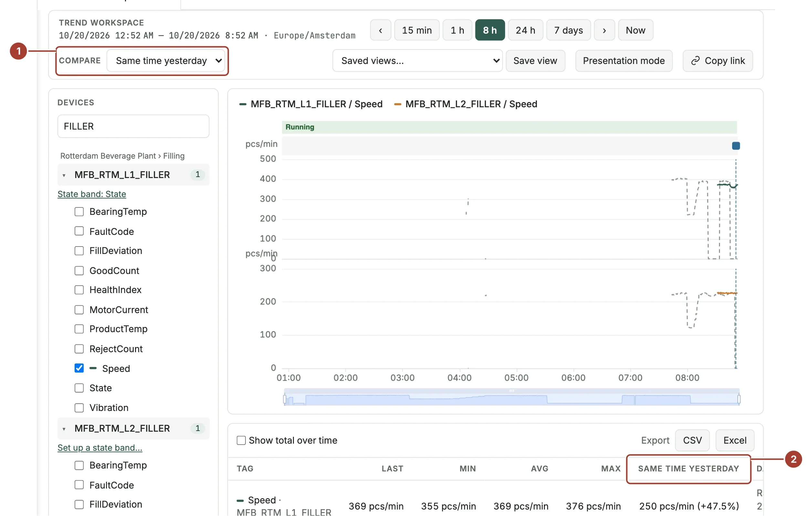
Task: Check the Vibration tag
Action: 79,408
